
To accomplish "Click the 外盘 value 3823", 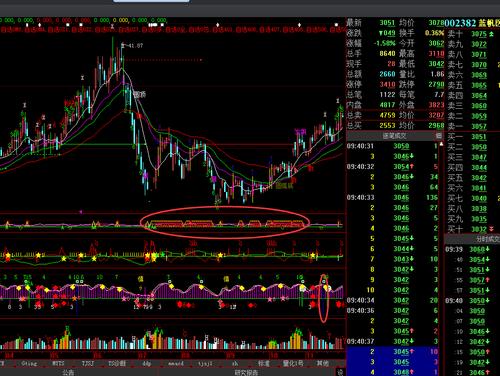I will (436, 105).
